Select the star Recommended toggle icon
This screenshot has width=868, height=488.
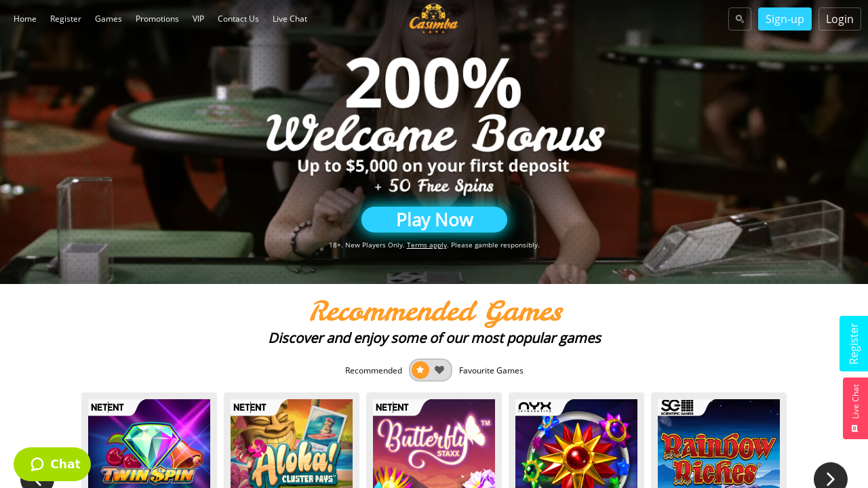coord(420,370)
